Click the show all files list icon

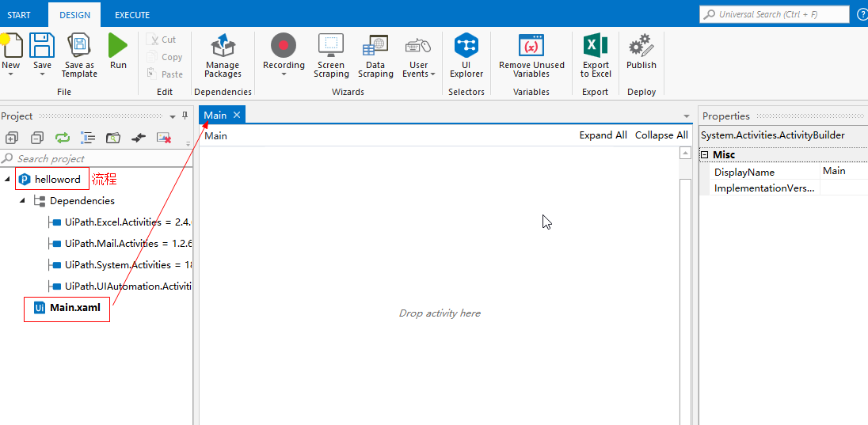click(x=88, y=137)
